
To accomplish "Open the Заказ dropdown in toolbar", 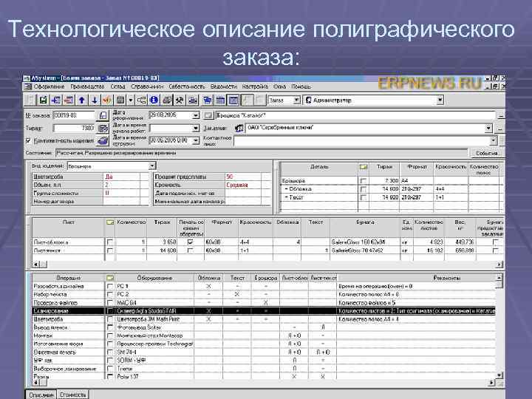I will click(x=296, y=100).
